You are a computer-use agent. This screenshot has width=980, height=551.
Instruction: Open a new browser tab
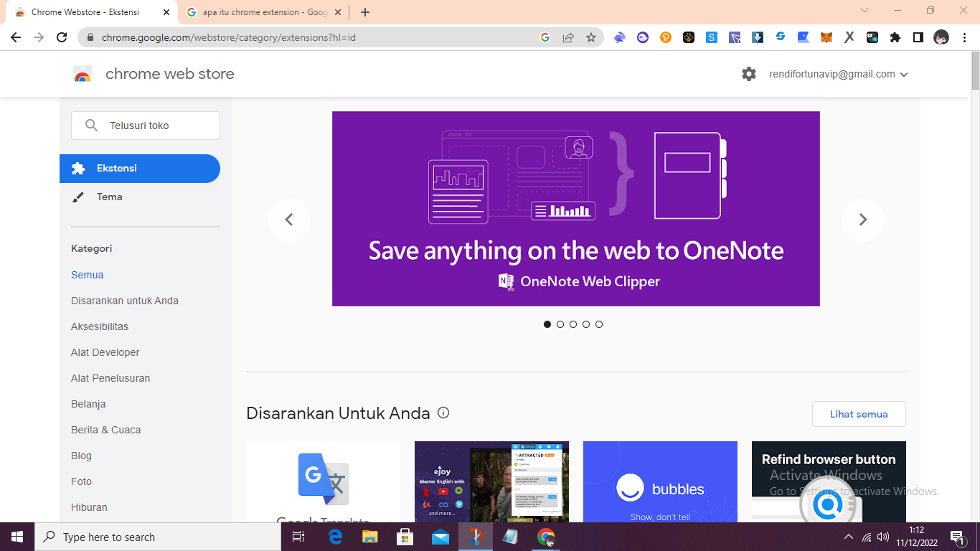pyautogui.click(x=365, y=12)
